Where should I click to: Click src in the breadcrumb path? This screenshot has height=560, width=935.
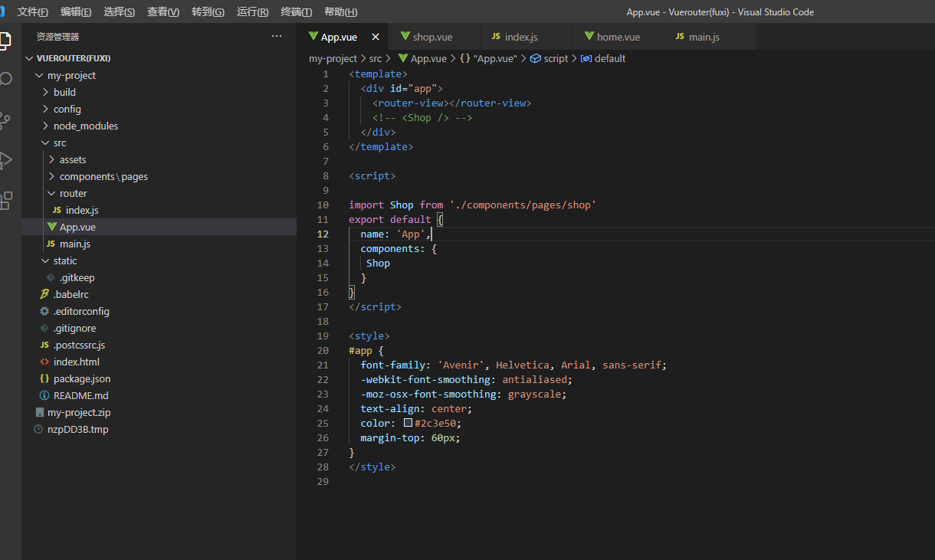tap(376, 58)
